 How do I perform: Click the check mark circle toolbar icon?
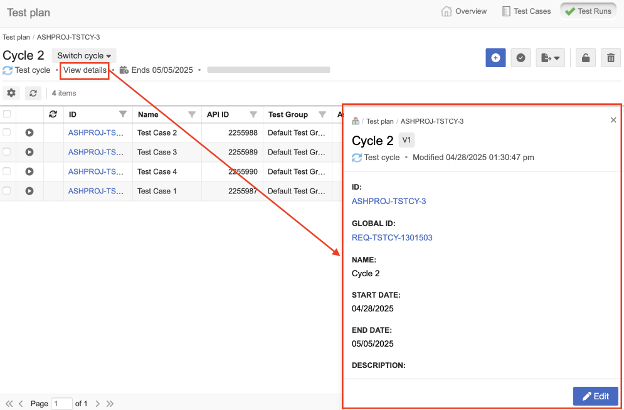[521, 58]
